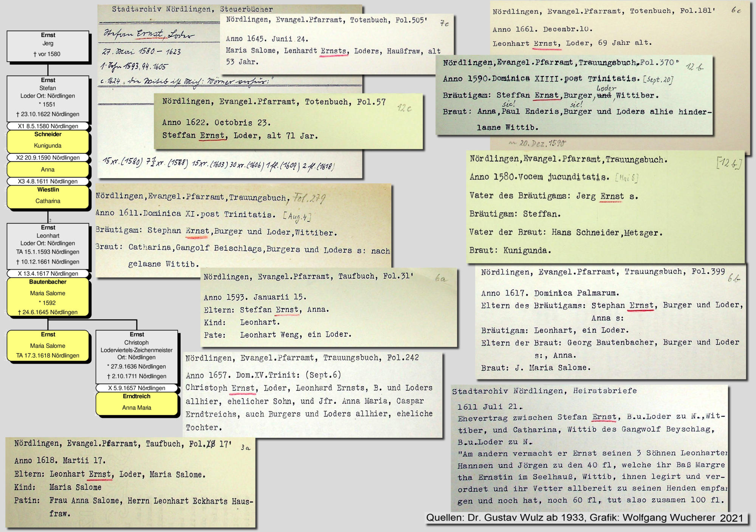756x532 pixels.
Task: Open the Taufbuch 1618 Martii 17 card
Action: click(130, 482)
